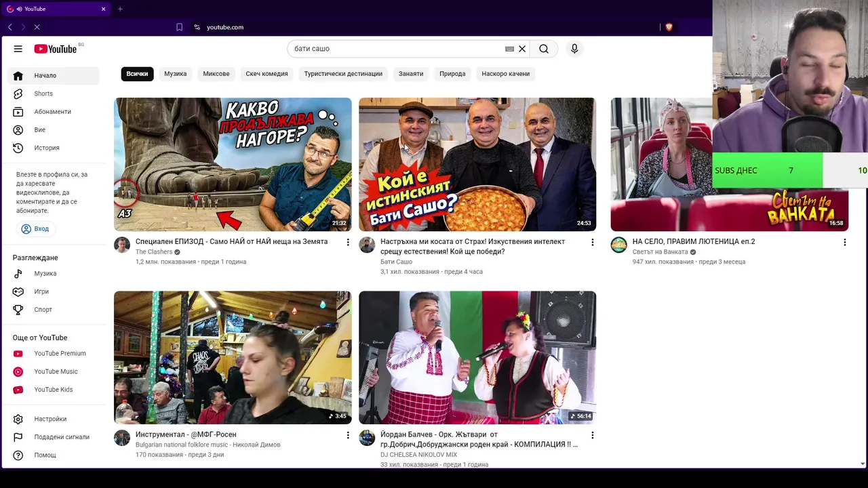Browse Игри category in sidebar
Screen dimensions: 868x488
(54, 291)
